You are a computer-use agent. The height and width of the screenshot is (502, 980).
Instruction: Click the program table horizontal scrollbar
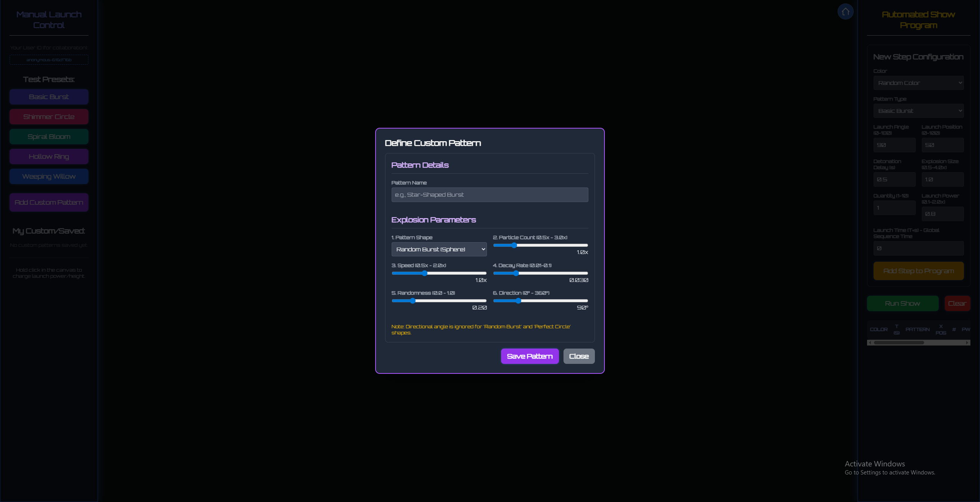click(x=899, y=343)
